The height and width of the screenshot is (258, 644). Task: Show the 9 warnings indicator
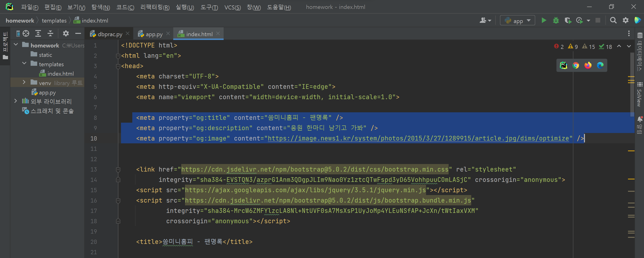pos(573,47)
